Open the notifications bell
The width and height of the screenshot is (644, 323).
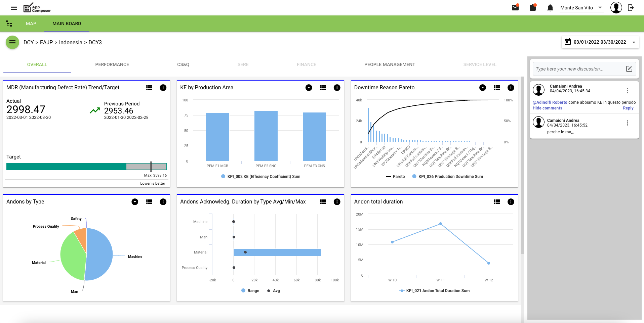pyautogui.click(x=550, y=8)
